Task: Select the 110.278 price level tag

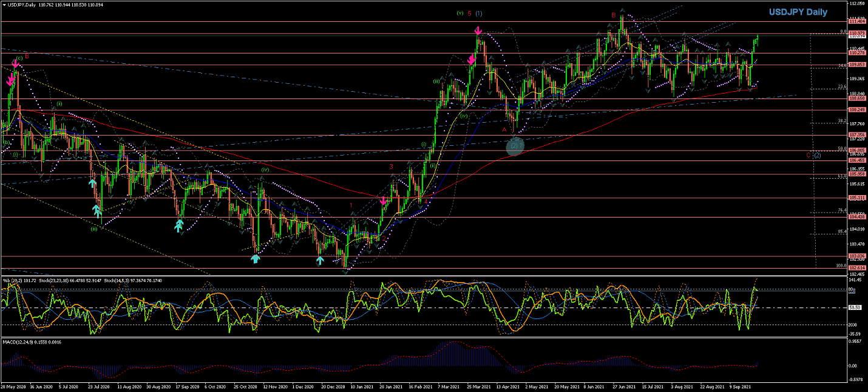Action: [x=856, y=53]
